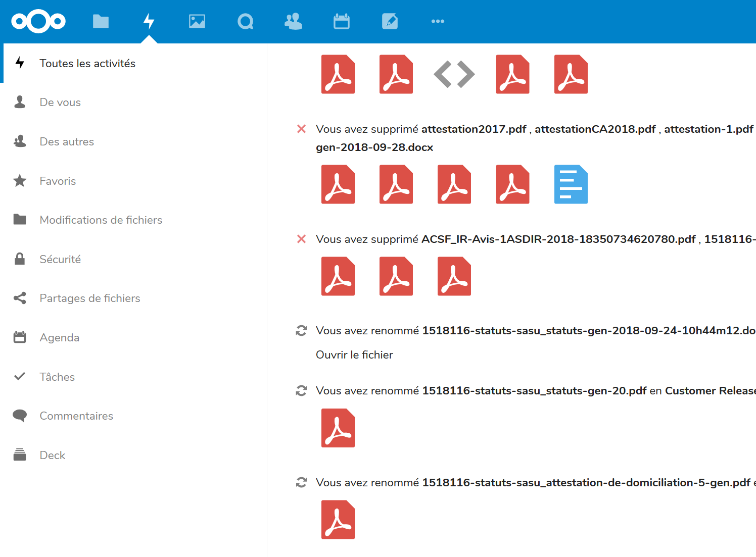Open the more apps three-dots menu
This screenshot has height=557, width=756.
click(438, 21)
